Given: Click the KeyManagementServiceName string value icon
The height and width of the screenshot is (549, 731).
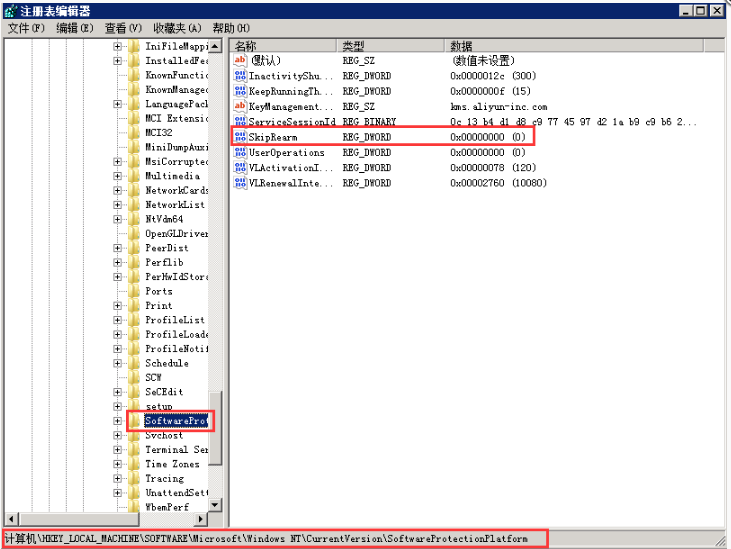Looking at the screenshot, I should pos(239,106).
